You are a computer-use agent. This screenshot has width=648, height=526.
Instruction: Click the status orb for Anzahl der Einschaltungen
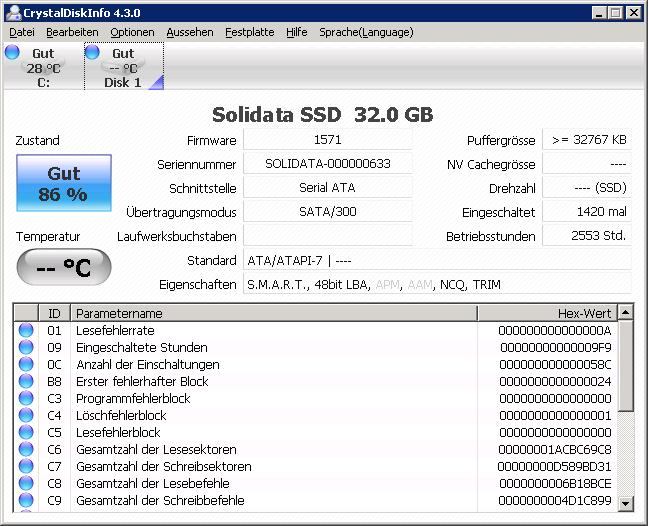coord(26,364)
